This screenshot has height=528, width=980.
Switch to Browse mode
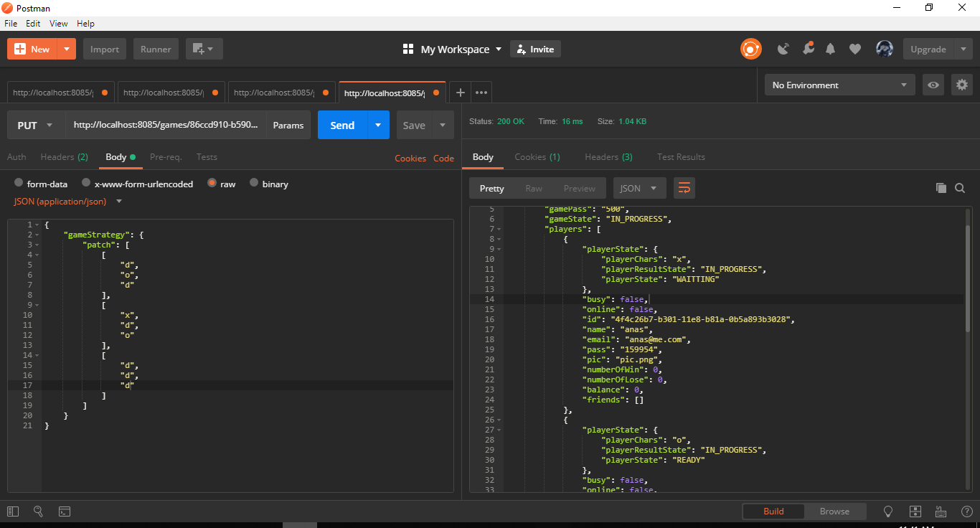point(834,511)
